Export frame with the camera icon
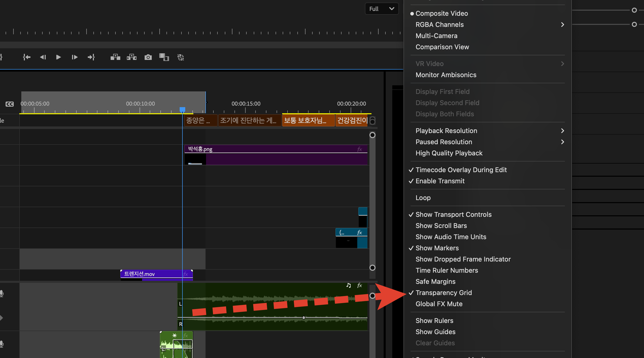Image resolution: width=644 pixels, height=358 pixels. click(x=148, y=57)
